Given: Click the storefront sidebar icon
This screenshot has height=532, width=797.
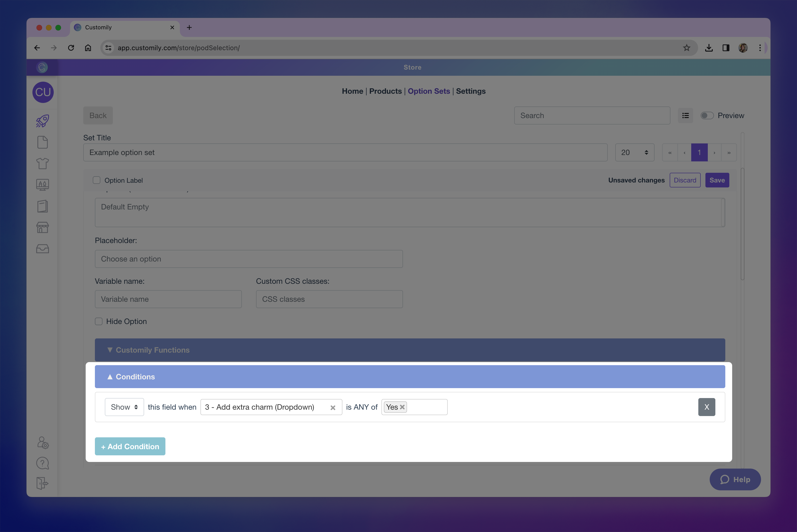Looking at the screenshot, I should [x=42, y=227].
